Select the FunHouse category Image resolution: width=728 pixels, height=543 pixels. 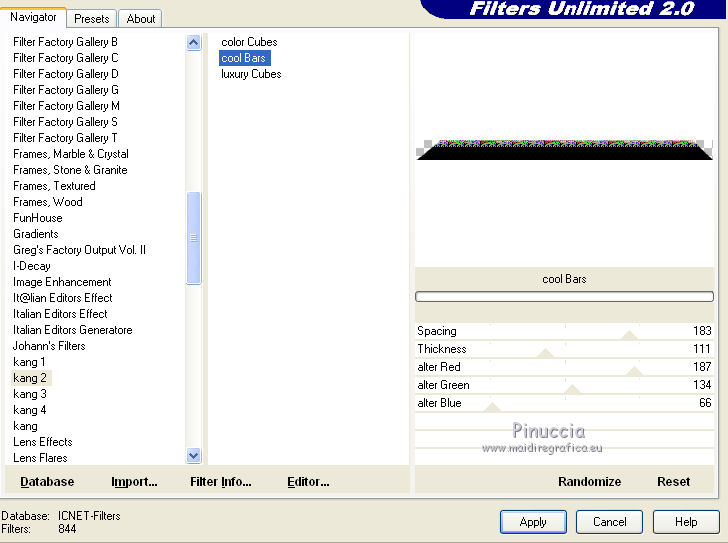pyautogui.click(x=38, y=218)
